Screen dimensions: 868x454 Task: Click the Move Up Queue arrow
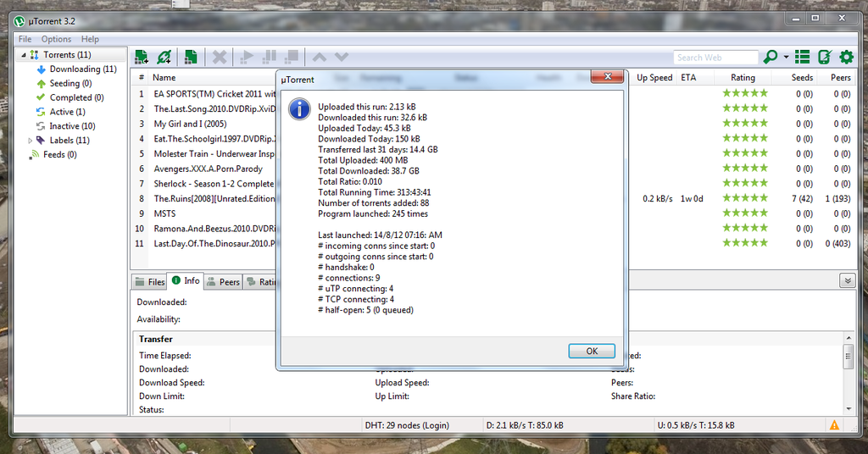point(320,57)
